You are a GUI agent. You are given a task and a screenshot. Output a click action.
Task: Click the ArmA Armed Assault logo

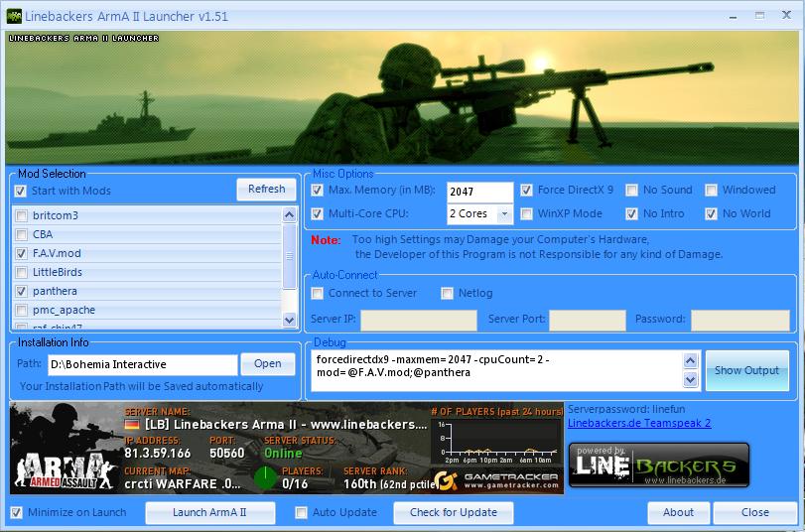[66, 470]
